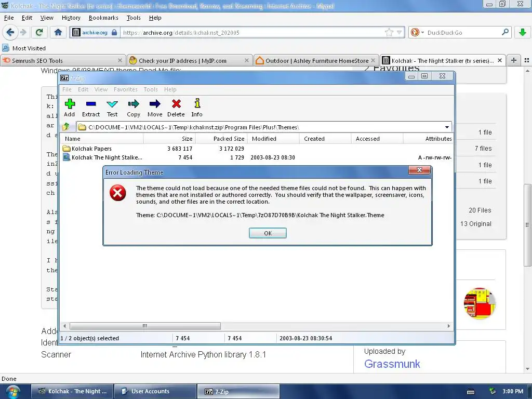Open the History menu
Image resolution: width=532 pixels, height=399 pixels.
coord(71,18)
